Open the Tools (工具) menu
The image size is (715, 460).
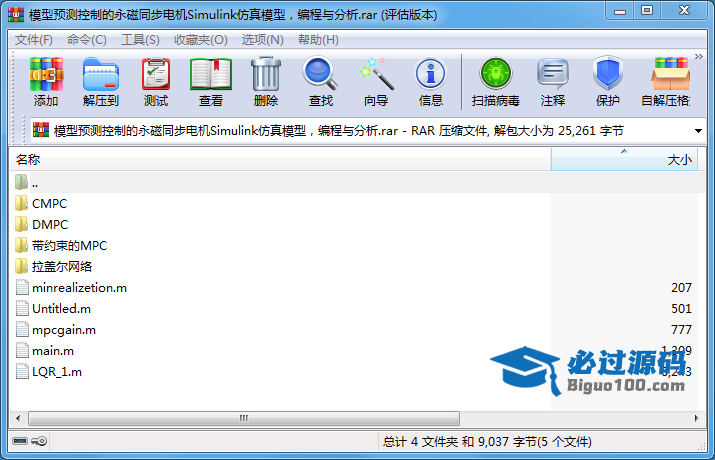pos(140,40)
